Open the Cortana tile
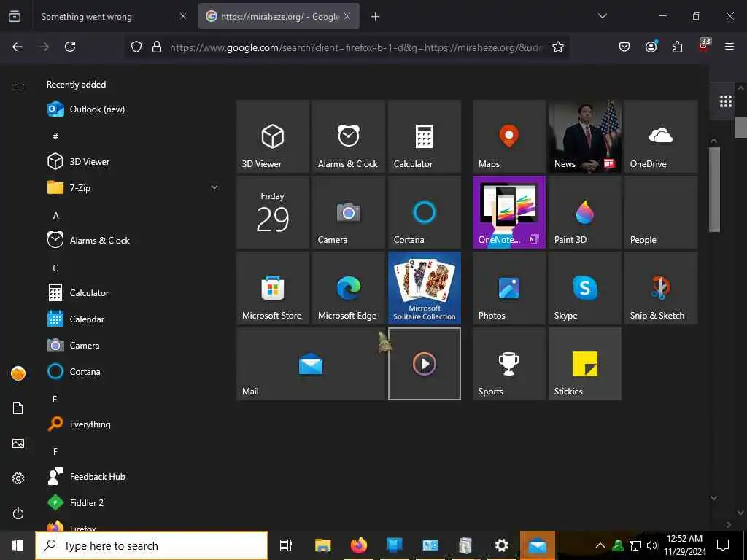 (425, 212)
